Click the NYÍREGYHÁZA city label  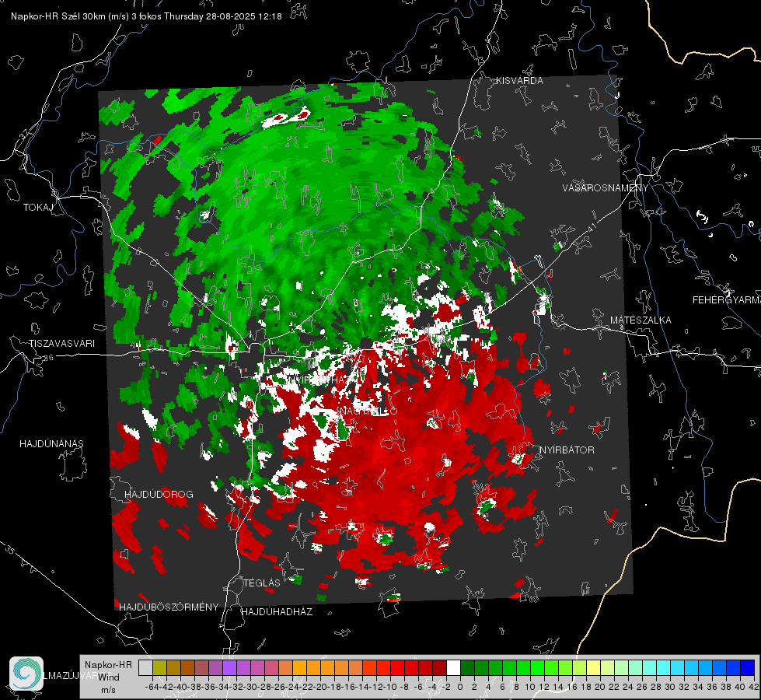point(321,380)
